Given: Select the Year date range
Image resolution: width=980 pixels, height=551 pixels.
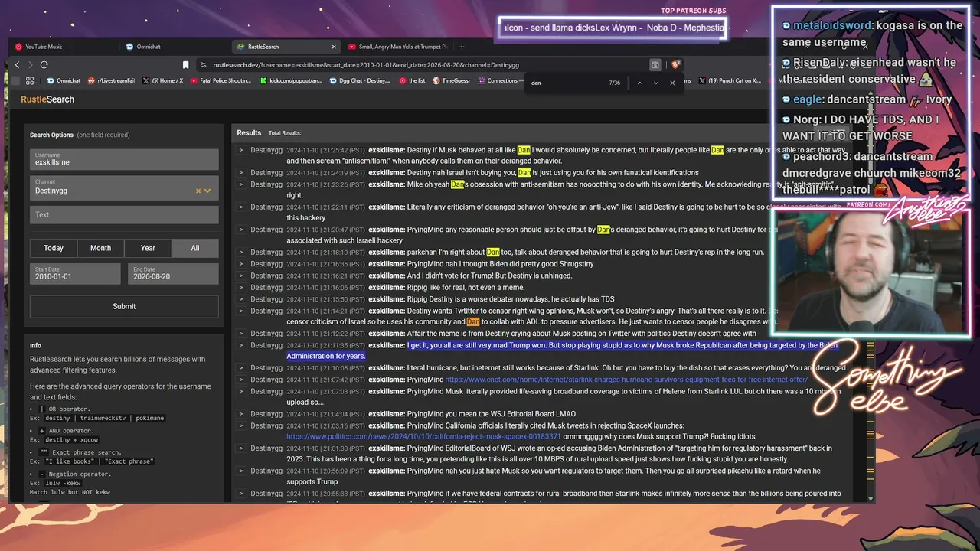Looking at the screenshot, I should pos(148,248).
